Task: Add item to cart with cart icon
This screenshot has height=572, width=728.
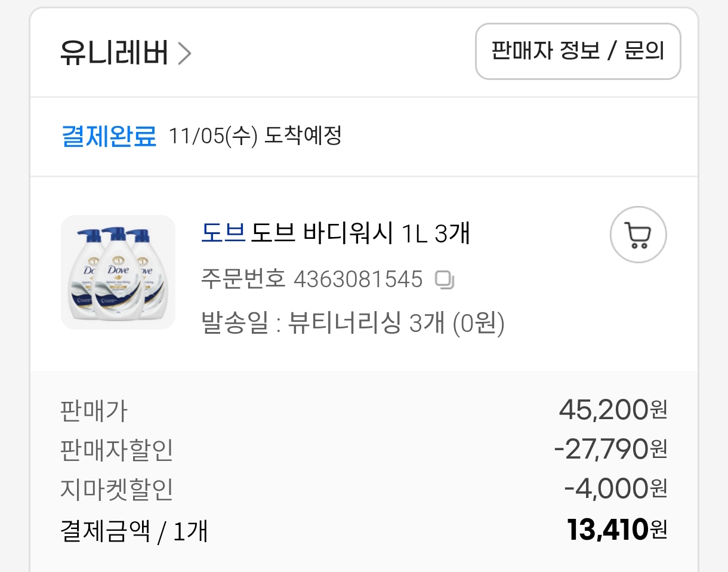Action: click(638, 235)
